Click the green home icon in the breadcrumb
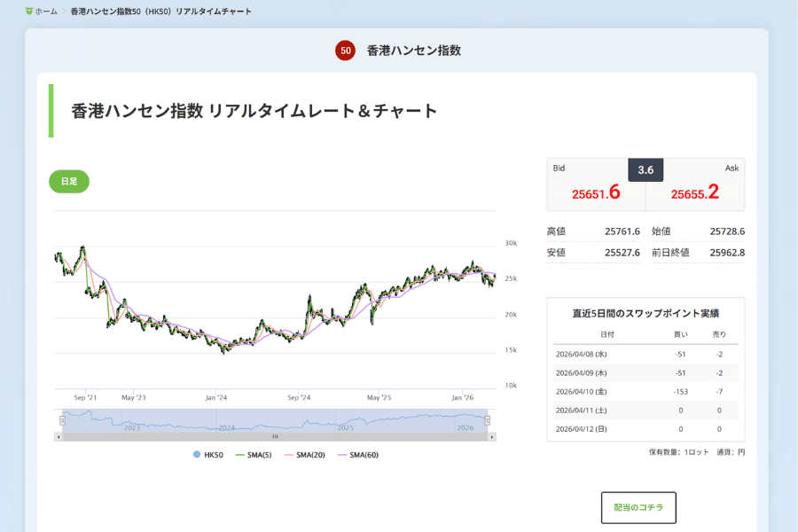 tap(29, 12)
